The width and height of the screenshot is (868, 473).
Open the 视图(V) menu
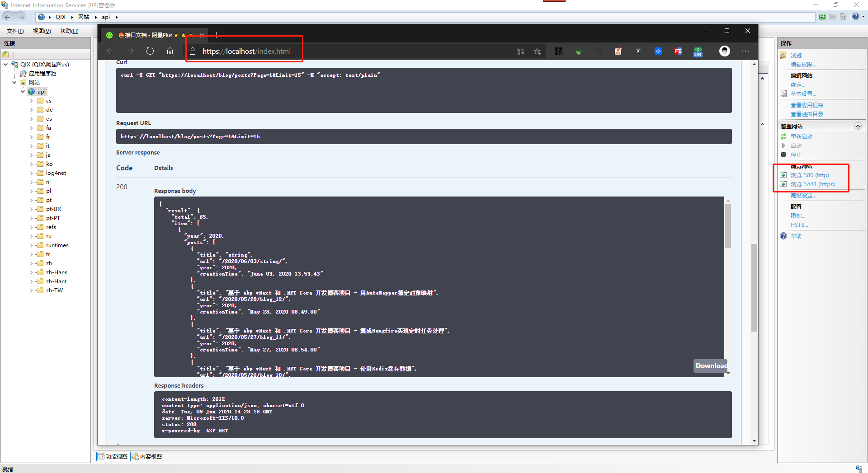pos(42,31)
